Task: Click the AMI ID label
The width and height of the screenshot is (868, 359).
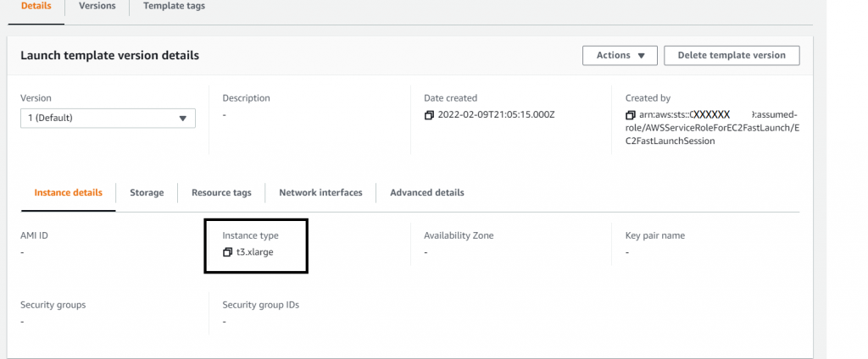Action: pos(34,235)
